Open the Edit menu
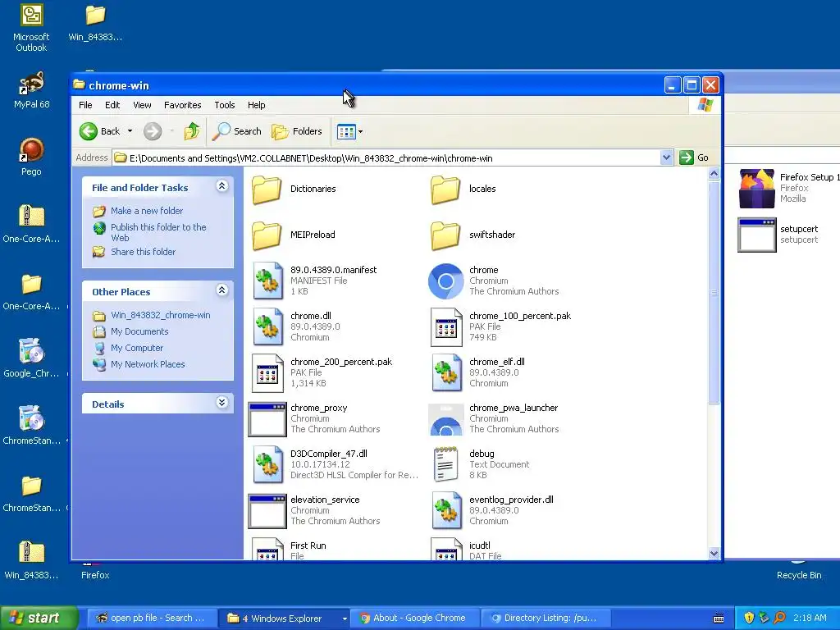 (112, 105)
